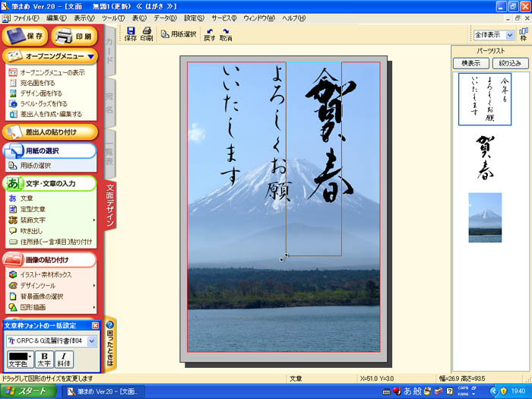Close the 文章枠フォントの一括設定 panel
This screenshot has height=399, width=532.
coord(95,325)
